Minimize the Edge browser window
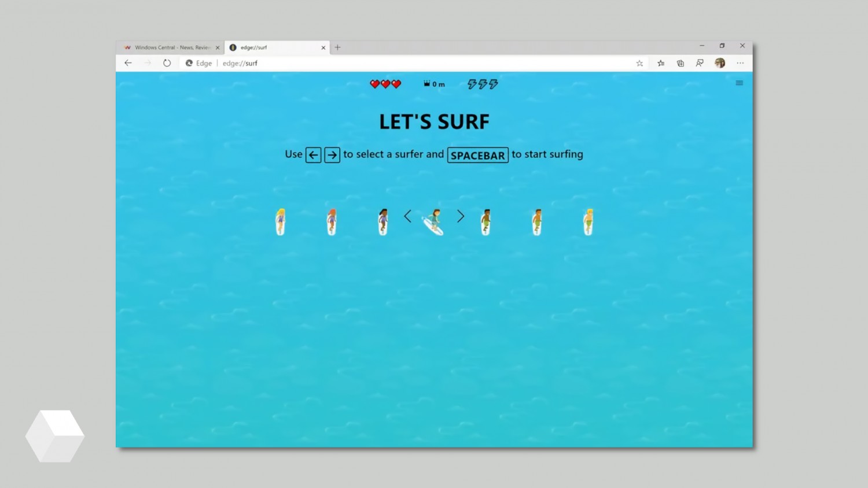868x488 pixels. [702, 46]
